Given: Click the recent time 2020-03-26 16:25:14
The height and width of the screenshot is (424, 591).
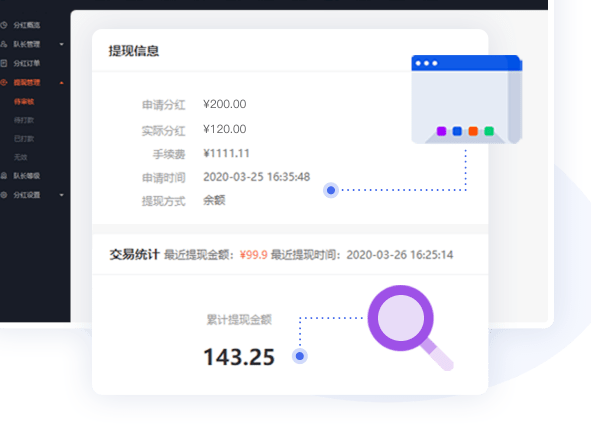Looking at the screenshot, I should click(x=400, y=255).
